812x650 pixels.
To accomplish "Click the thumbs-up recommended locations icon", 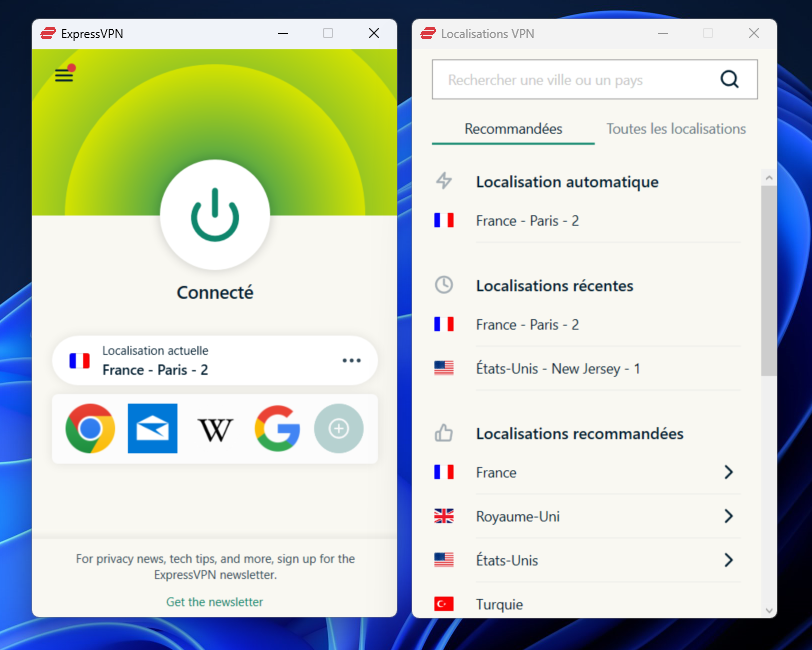I will click(x=444, y=433).
